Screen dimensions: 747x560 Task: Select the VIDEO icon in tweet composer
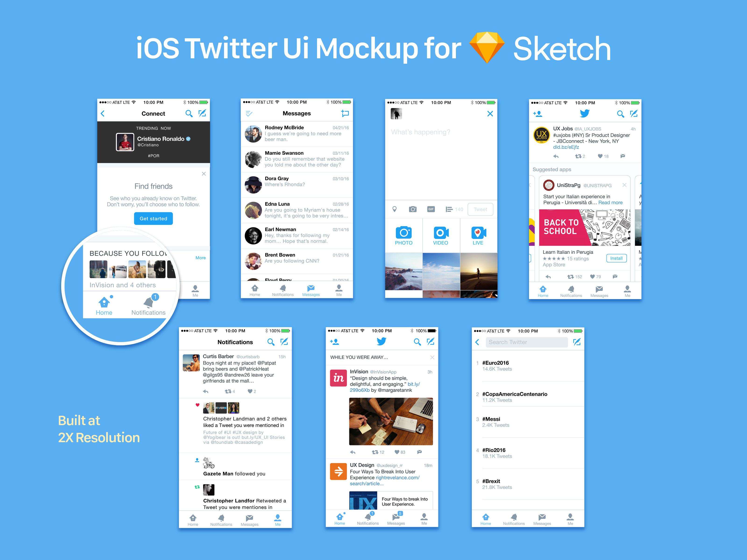[x=441, y=234]
